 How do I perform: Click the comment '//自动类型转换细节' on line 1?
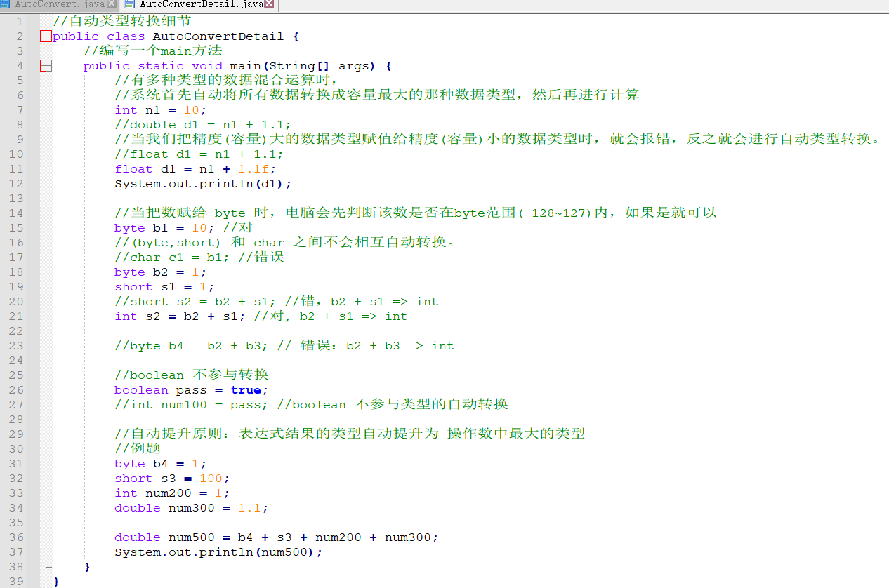[122, 22]
